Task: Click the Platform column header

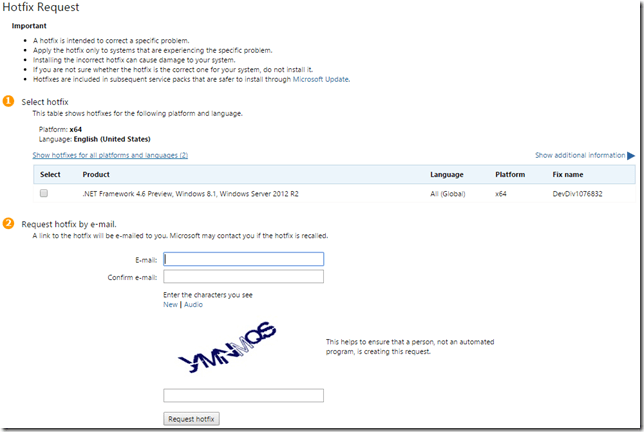Action: [510, 174]
